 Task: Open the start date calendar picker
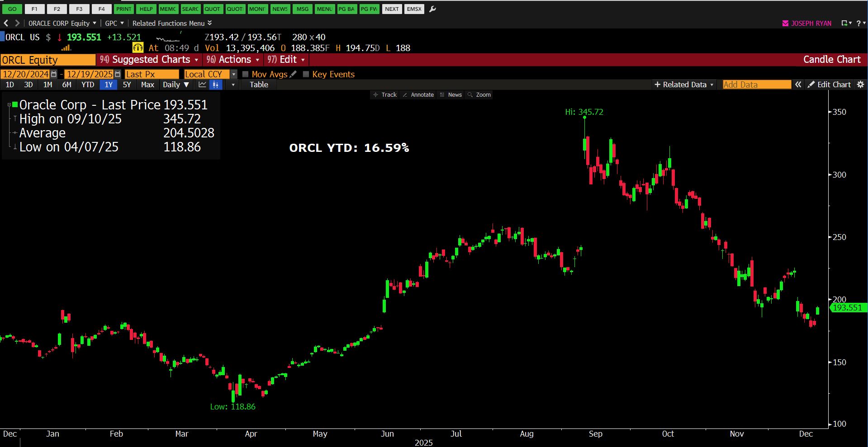coord(54,74)
